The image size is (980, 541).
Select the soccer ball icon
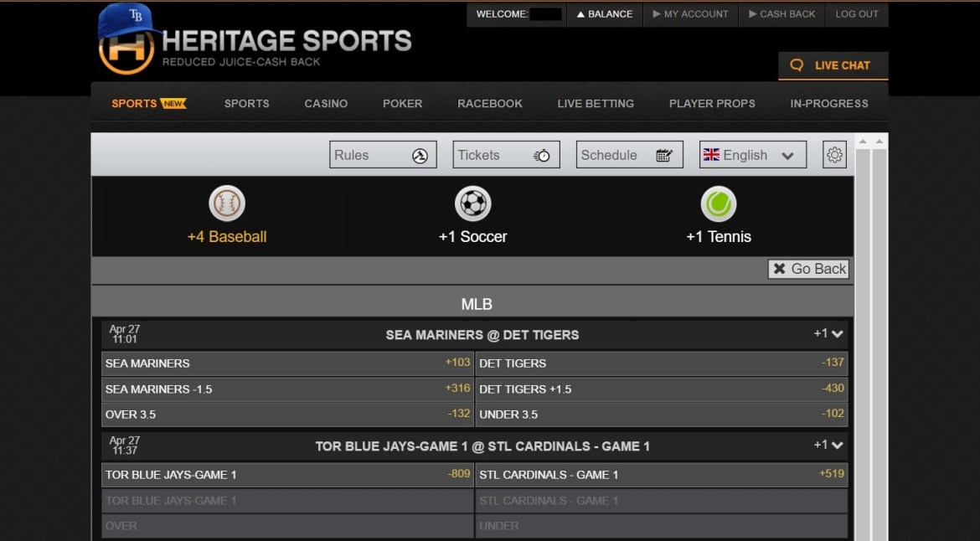point(472,204)
